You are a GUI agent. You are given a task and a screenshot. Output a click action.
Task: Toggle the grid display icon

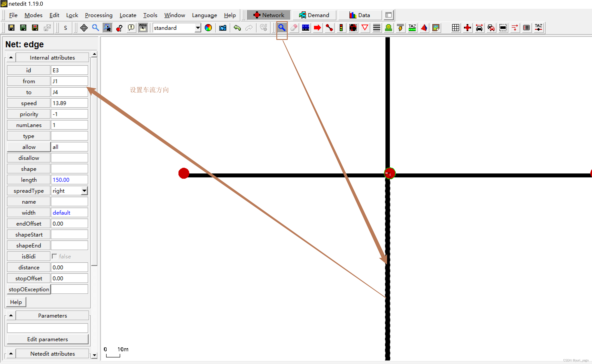click(x=455, y=28)
